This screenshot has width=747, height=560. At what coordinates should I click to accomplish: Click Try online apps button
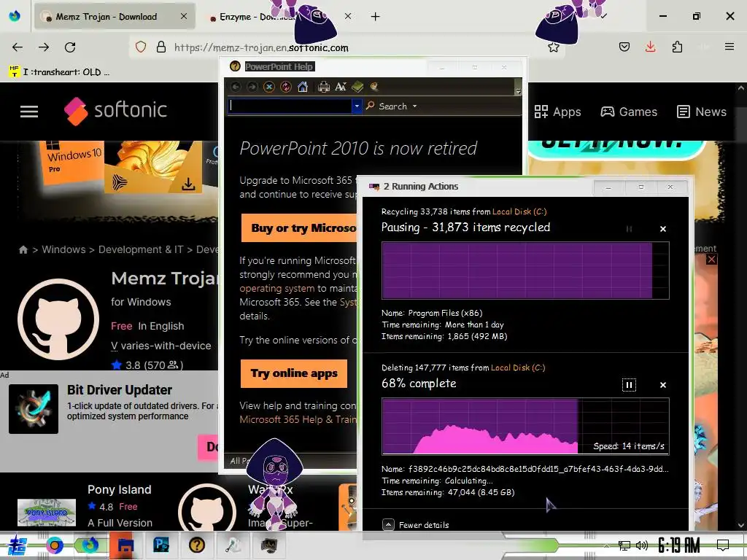pyautogui.click(x=294, y=373)
